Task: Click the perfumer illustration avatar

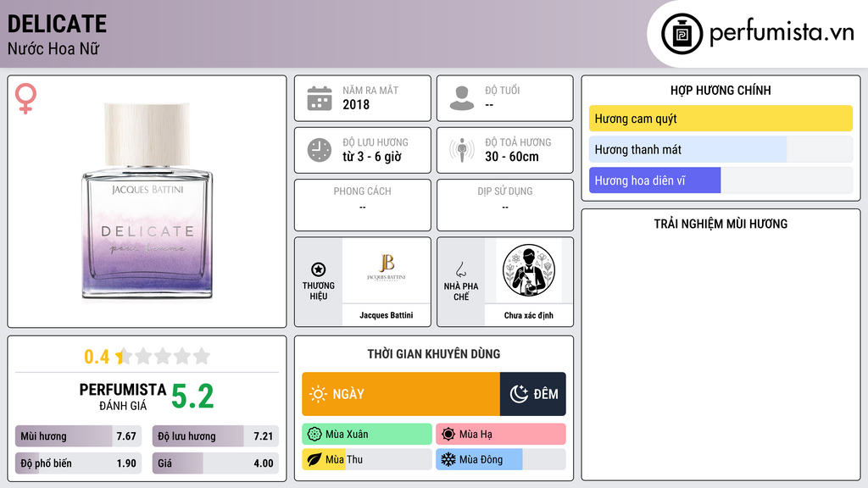Action: [x=529, y=270]
